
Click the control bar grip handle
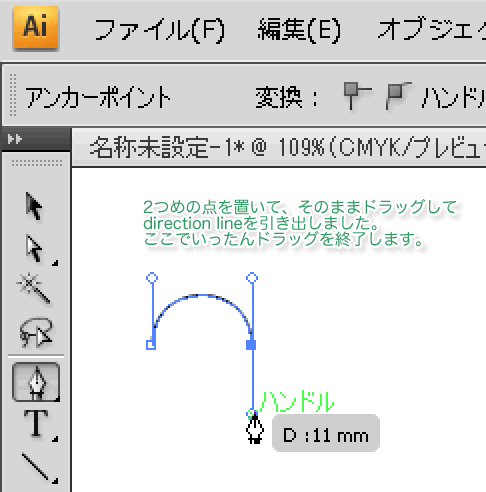click(x=13, y=95)
